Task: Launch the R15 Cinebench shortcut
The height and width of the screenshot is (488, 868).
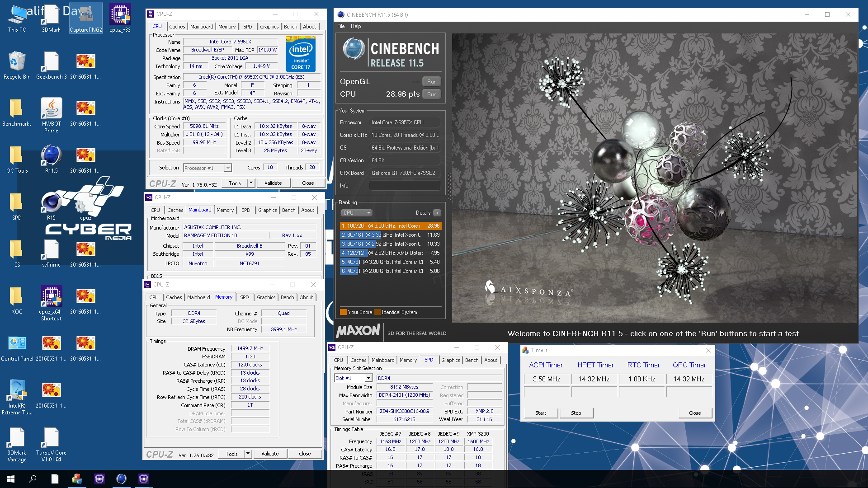Action: click(x=51, y=206)
